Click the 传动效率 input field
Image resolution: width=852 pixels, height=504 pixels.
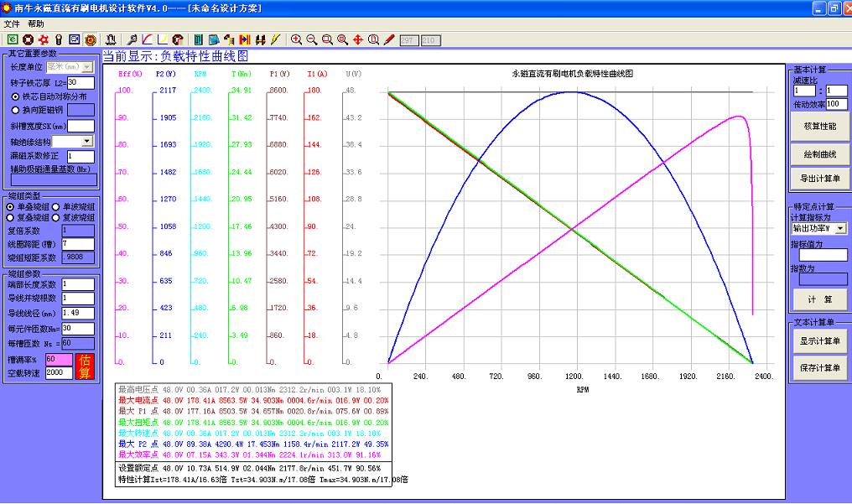click(x=836, y=104)
